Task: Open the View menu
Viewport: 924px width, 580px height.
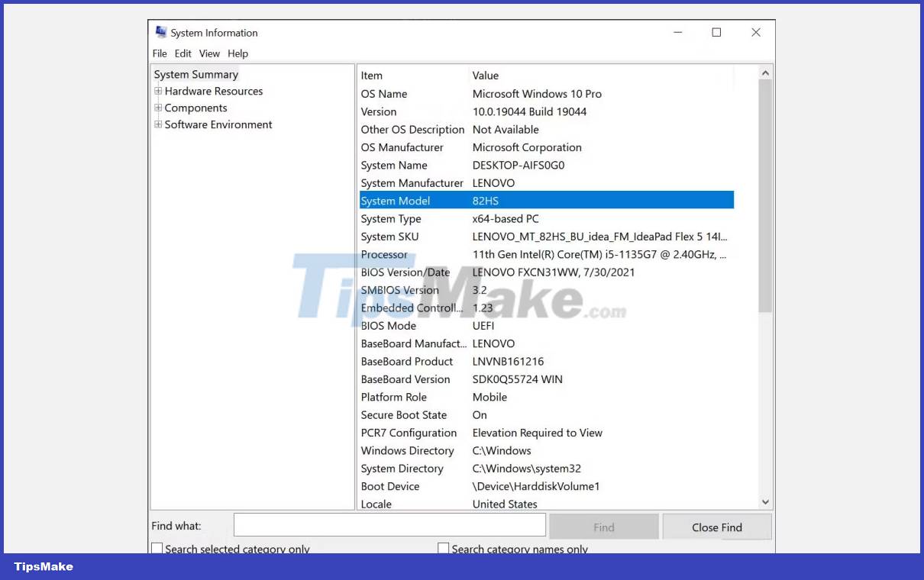Action: point(208,53)
